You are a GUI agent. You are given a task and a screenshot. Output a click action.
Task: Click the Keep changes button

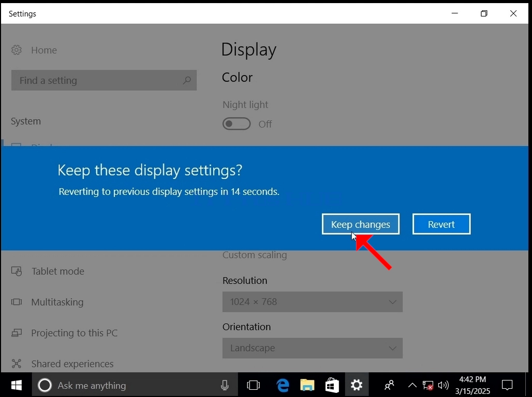(360, 224)
